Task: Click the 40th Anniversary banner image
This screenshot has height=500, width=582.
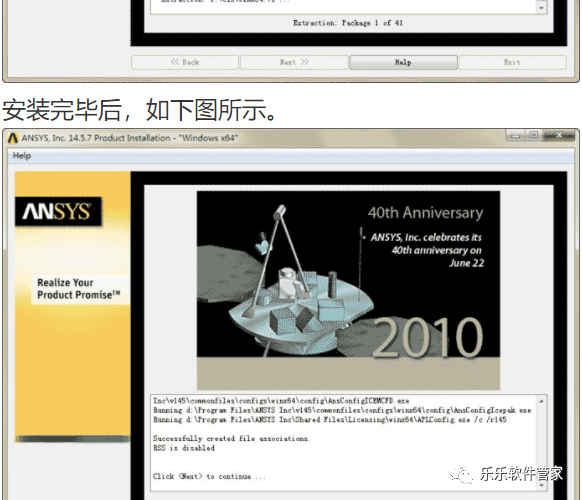Action: pyautogui.click(x=348, y=290)
